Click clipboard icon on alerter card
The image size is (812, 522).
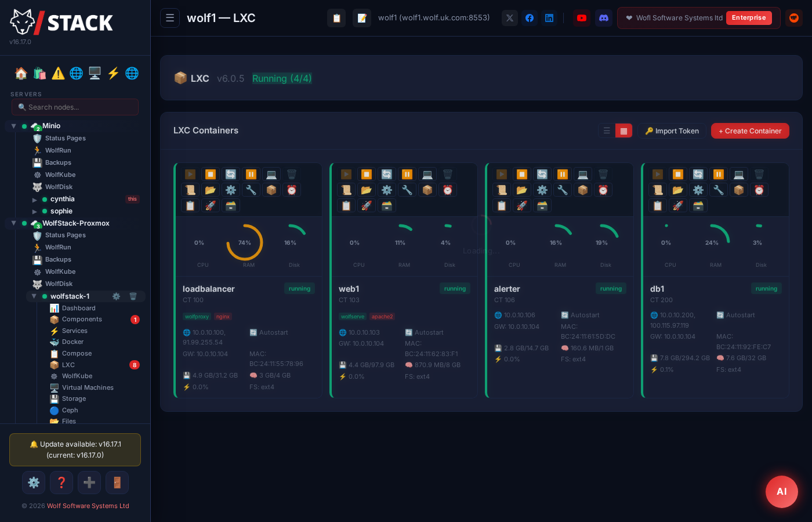502,205
